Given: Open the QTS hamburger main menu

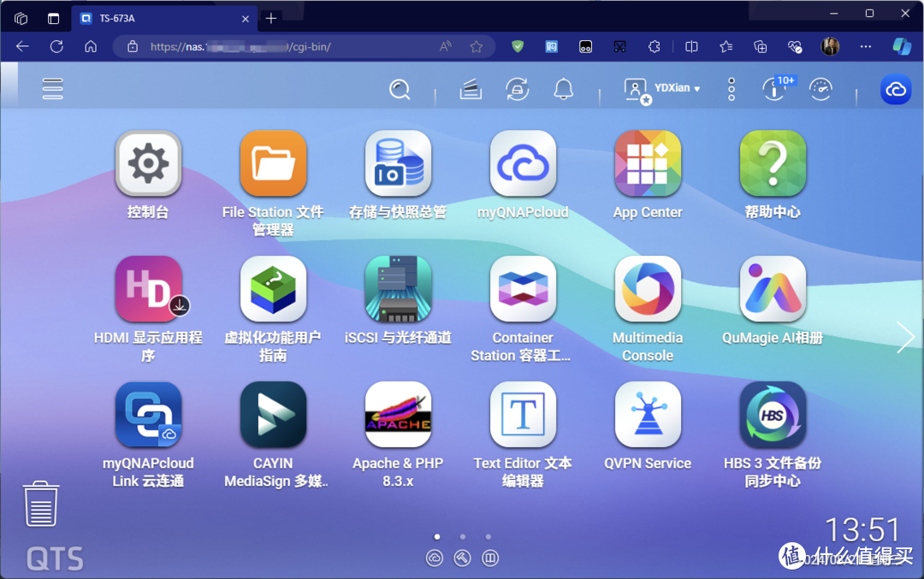Looking at the screenshot, I should tap(53, 88).
